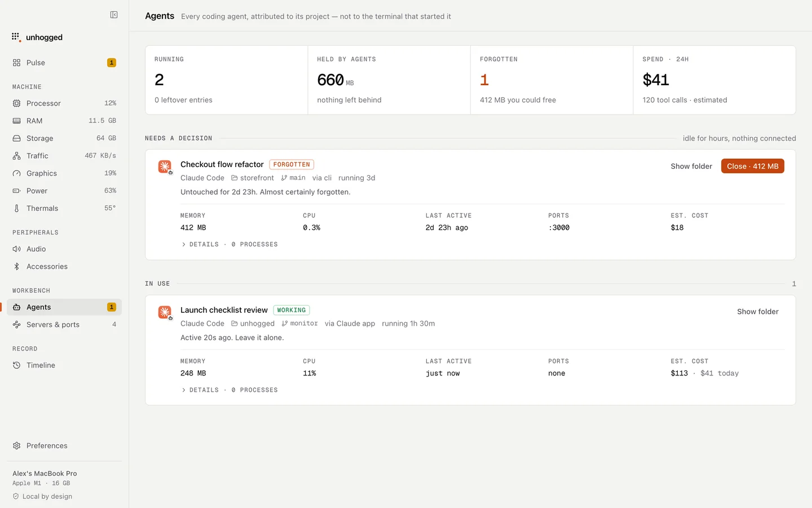Click the Accessories bluetooth icon
Screen dimensions: 812x508
click(x=17, y=266)
